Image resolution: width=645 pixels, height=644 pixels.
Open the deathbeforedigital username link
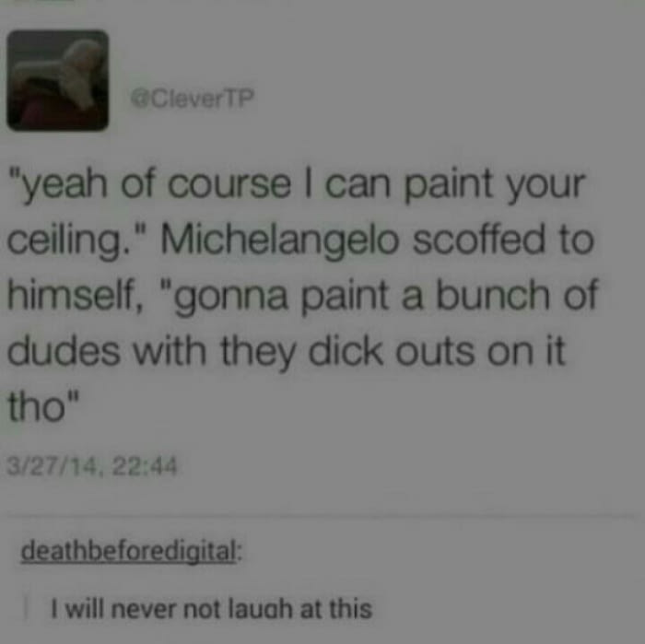[x=131, y=551]
